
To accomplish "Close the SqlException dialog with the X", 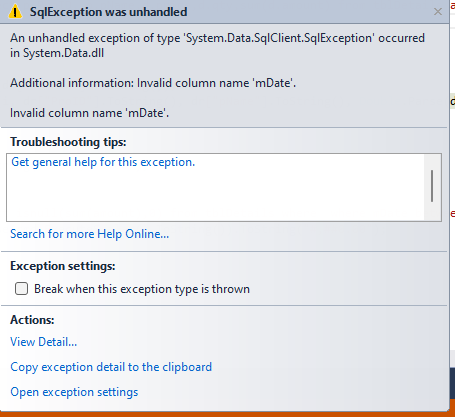I will [x=438, y=12].
